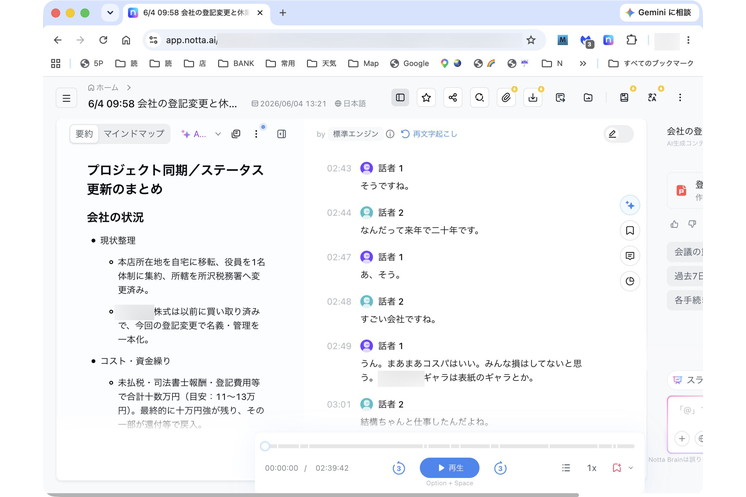Open the BANK bookmarks folder
The width and height of the screenshot is (746, 497).
click(x=236, y=63)
